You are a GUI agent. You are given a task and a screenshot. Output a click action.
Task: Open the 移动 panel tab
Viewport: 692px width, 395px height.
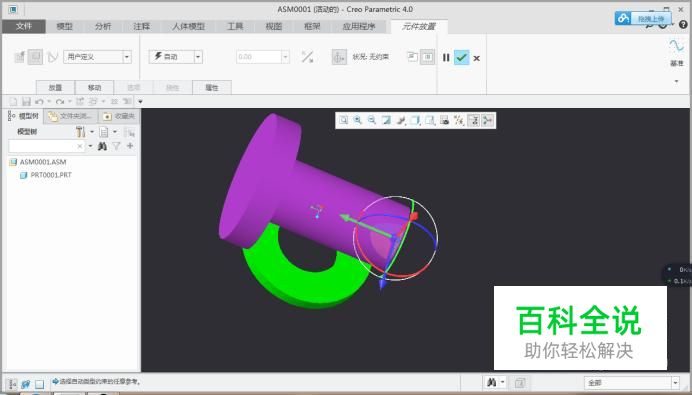coord(94,87)
